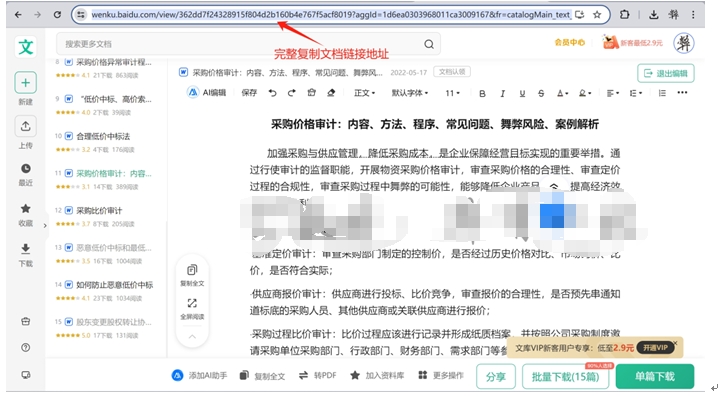This screenshot has height=396, width=724.
Task: Click 会员中心 at the top
Action: [x=569, y=43]
